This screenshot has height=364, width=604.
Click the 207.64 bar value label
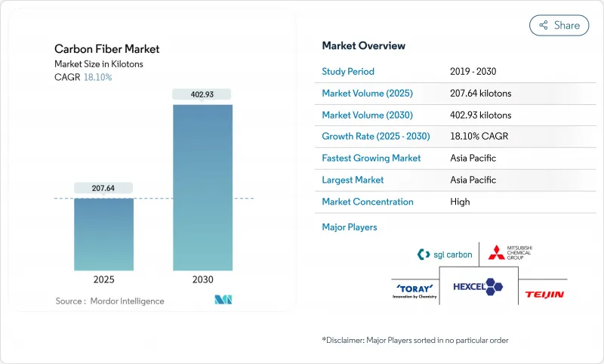103,187
